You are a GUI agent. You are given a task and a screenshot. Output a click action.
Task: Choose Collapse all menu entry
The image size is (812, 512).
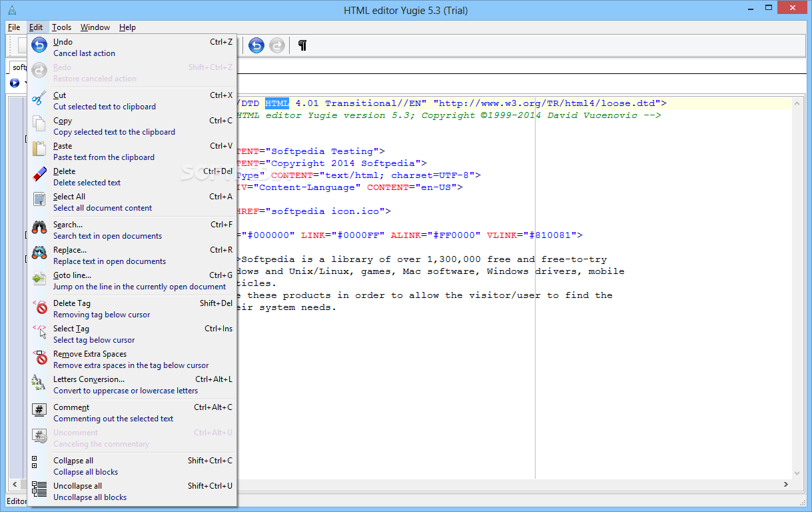[133, 466]
